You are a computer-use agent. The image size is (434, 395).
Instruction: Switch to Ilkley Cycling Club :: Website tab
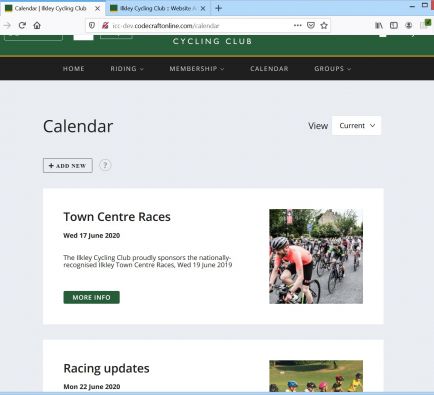158,8
